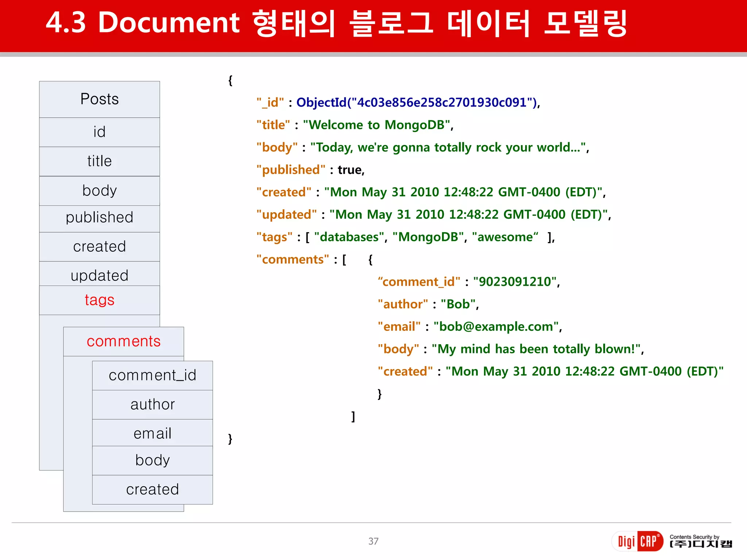
Task: Click the "published" key in JSON
Action: point(291,170)
